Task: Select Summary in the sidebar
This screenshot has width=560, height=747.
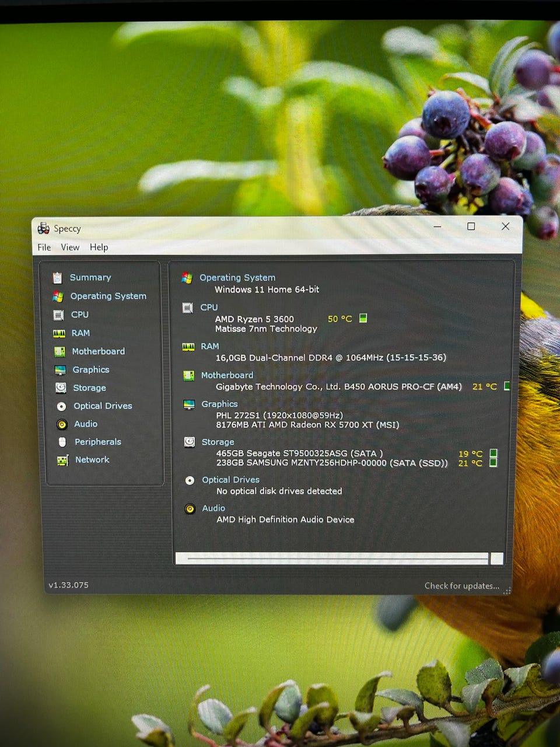Action: pos(90,278)
